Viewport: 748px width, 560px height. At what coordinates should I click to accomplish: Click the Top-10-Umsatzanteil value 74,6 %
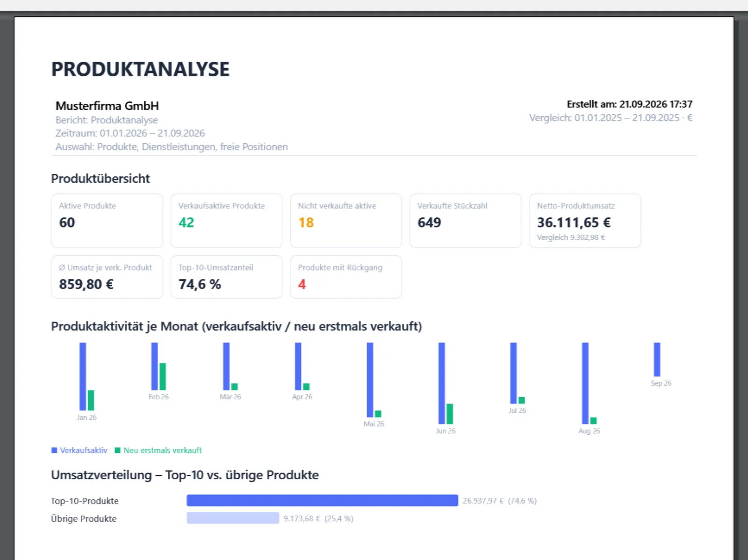point(200,284)
